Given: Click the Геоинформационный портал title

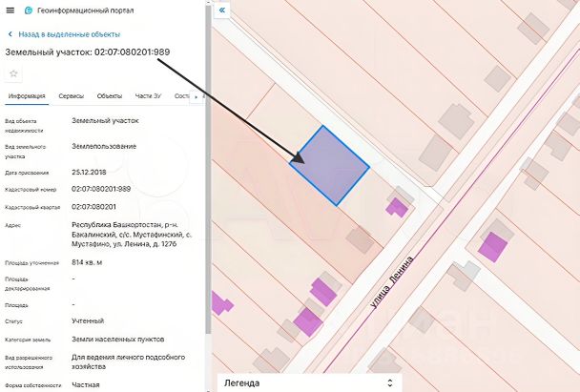Looking at the screenshot, I should tap(86, 10).
